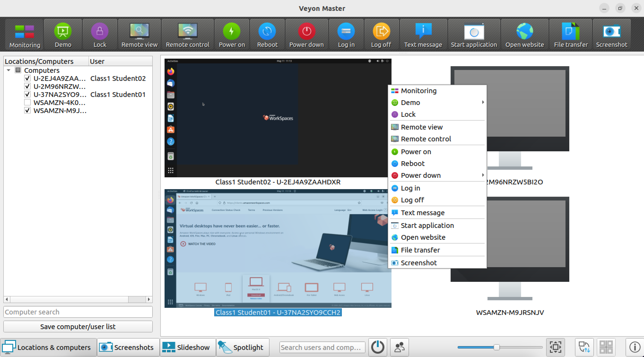
Task: Adjust the computer thumbnail zoom slider
Action: (496, 347)
